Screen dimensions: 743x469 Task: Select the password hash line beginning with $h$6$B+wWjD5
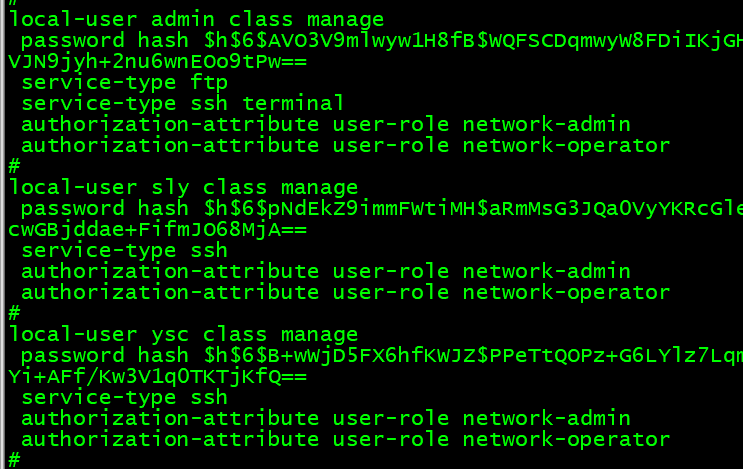coord(380,356)
